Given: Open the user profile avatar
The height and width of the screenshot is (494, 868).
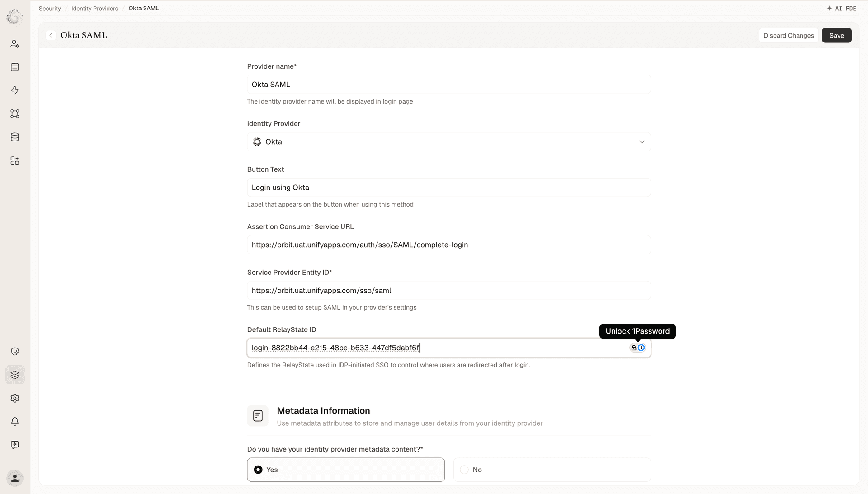Looking at the screenshot, I should coord(15,478).
